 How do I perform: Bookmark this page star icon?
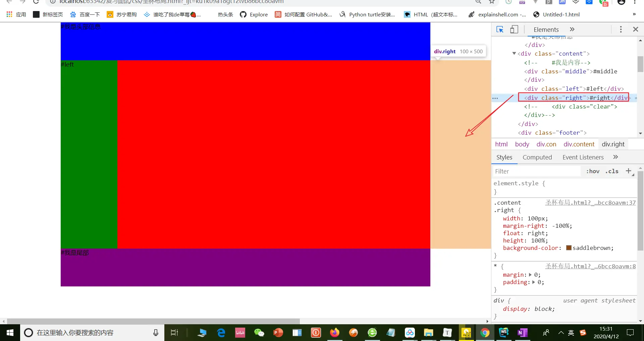[x=492, y=2]
